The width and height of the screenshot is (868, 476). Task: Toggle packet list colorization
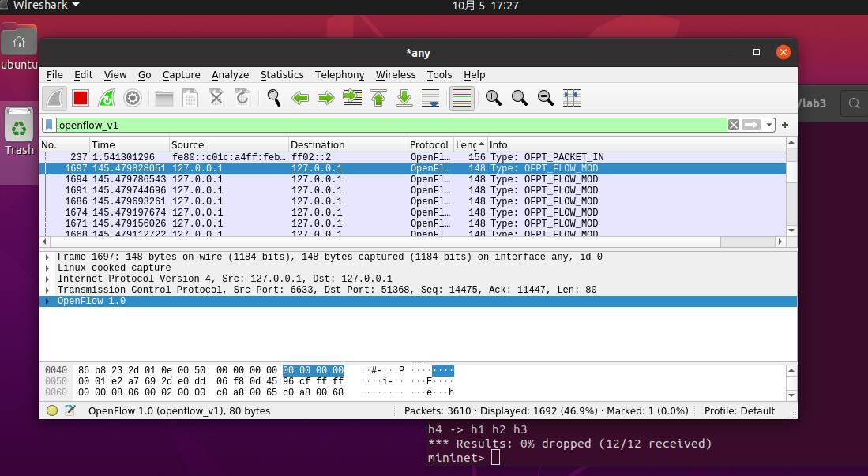coord(462,99)
